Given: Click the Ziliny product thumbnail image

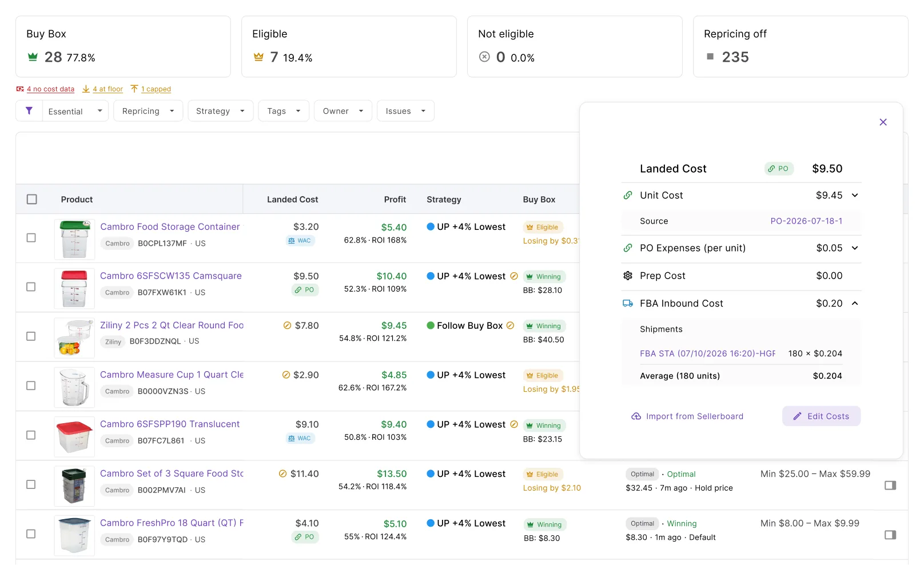Looking at the screenshot, I should tap(74, 338).
